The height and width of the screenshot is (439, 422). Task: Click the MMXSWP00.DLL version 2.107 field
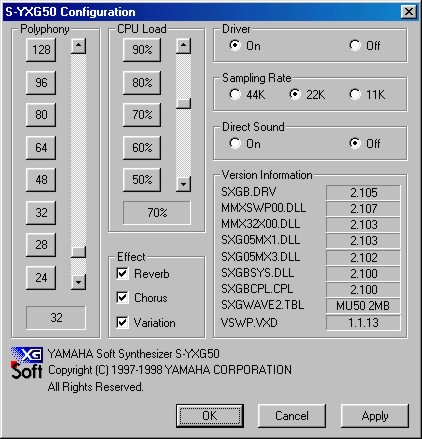click(363, 209)
